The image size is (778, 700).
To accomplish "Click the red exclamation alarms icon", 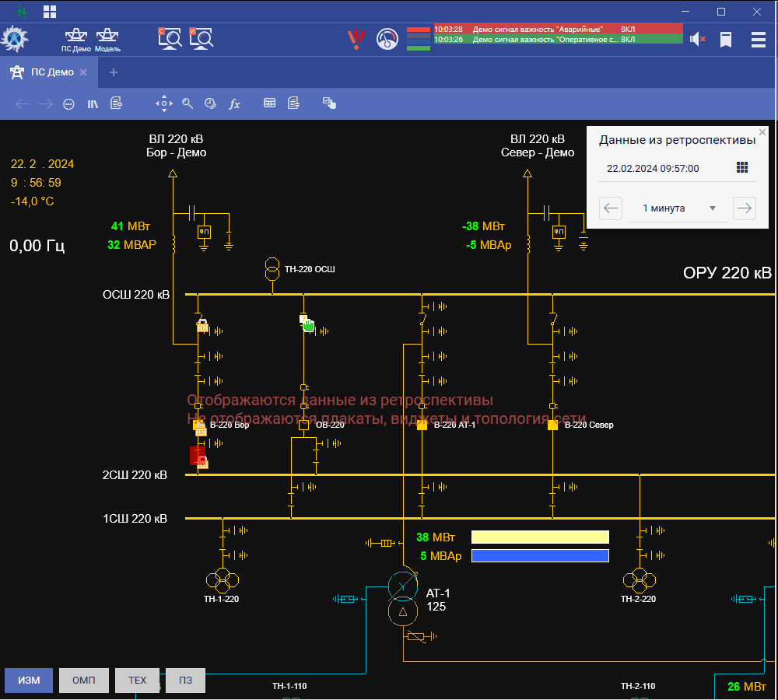I will (x=356, y=38).
